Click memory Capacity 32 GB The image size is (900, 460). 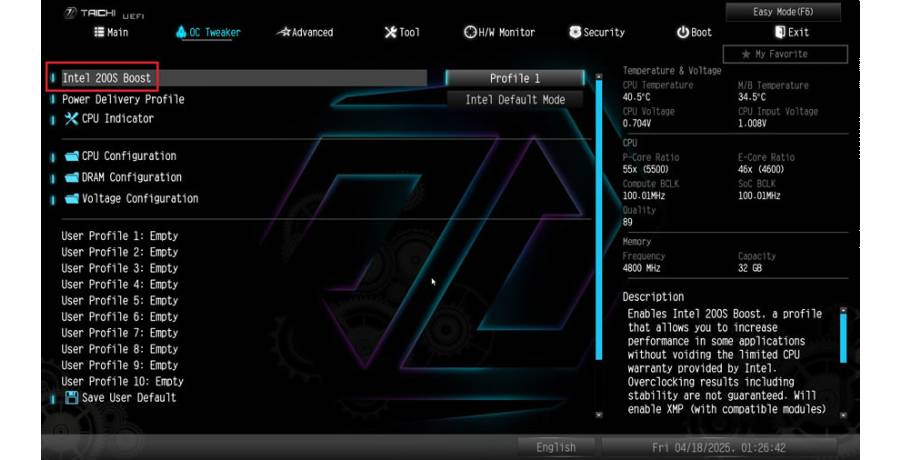pyautogui.click(x=750, y=268)
